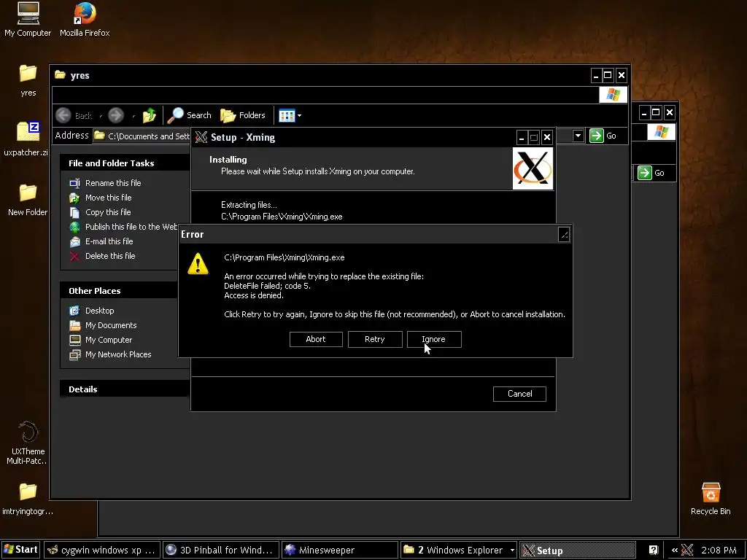This screenshot has width=747, height=560.
Task: Select the uxpatcher.zip desktop icon
Action: point(26,139)
